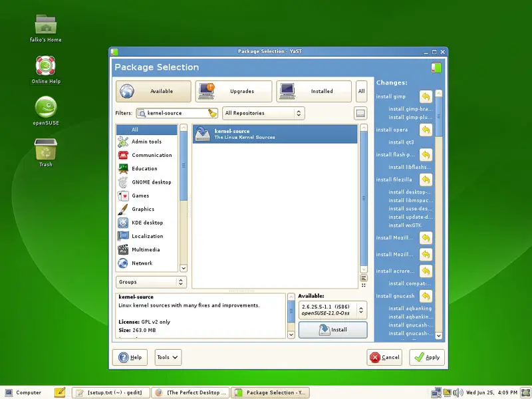Image resolution: width=532 pixels, height=399 pixels.
Task: Click the Cancel button
Action: coord(384,358)
